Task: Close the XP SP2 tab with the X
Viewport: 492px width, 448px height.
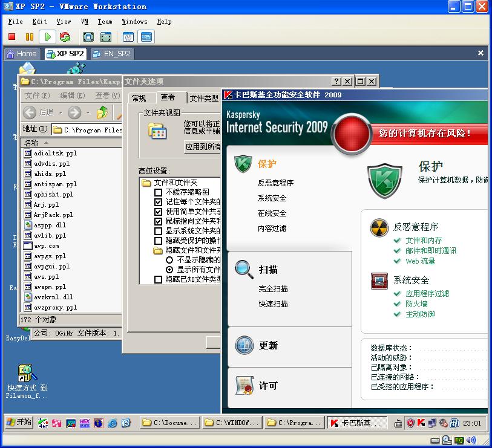Action: pos(481,53)
